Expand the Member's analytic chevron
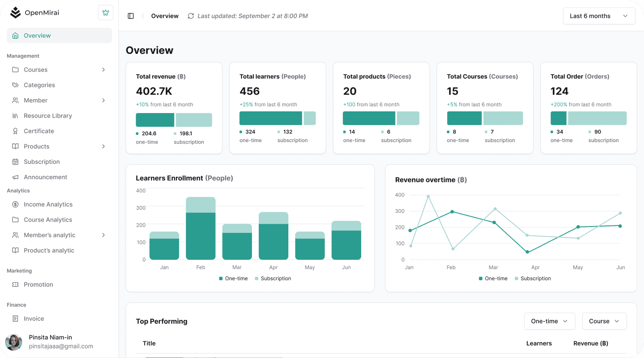 (103, 235)
